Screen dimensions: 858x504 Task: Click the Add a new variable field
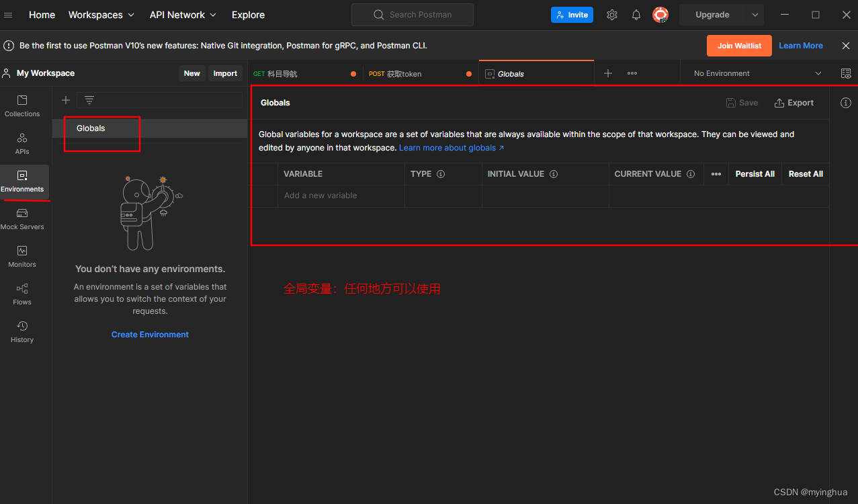[341, 196]
